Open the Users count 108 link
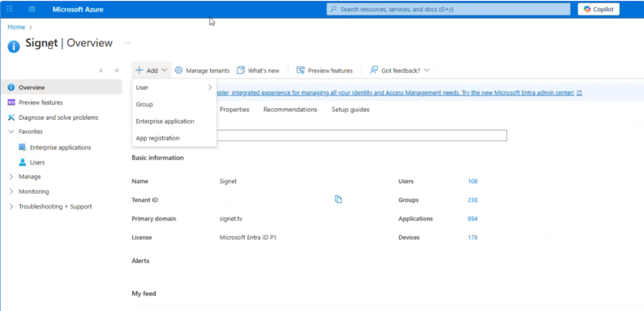Image resolution: width=644 pixels, height=311 pixels. (x=473, y=181)
